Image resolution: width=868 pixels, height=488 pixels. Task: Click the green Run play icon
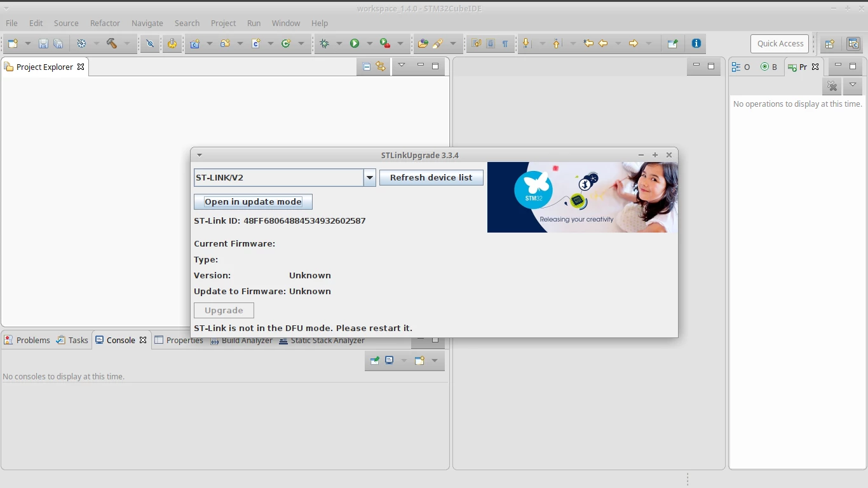(355, 43)
